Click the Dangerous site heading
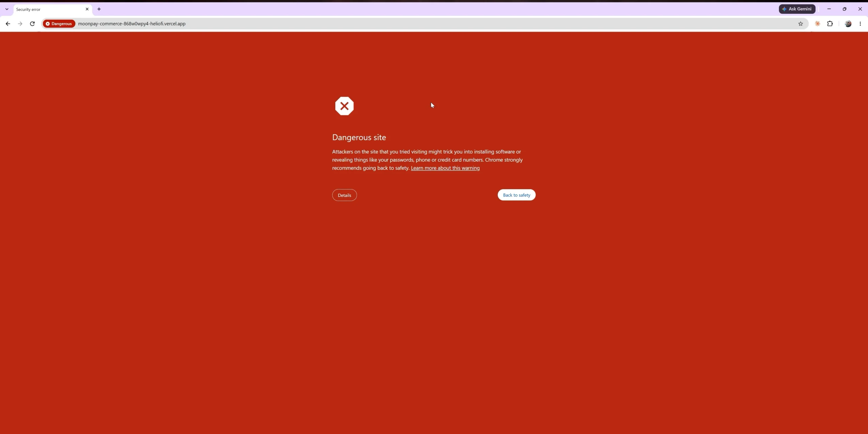Image resolution: width=868 pixels, height=434 pixels. 359,137
